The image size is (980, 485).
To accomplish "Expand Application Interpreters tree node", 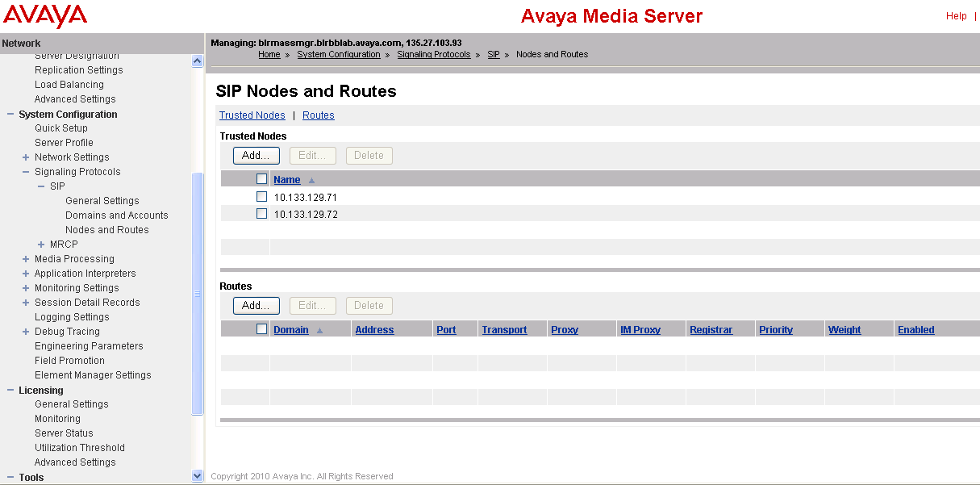I will [x=26, y=274].
